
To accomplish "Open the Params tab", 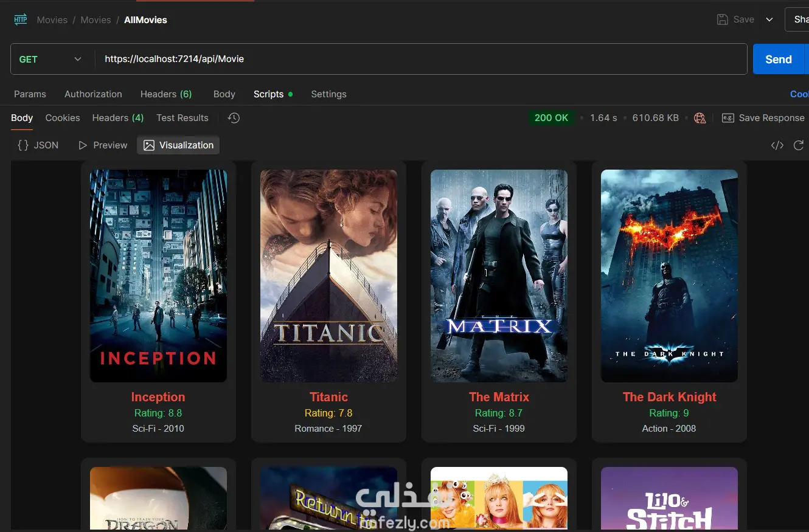I will click(30, 94).
